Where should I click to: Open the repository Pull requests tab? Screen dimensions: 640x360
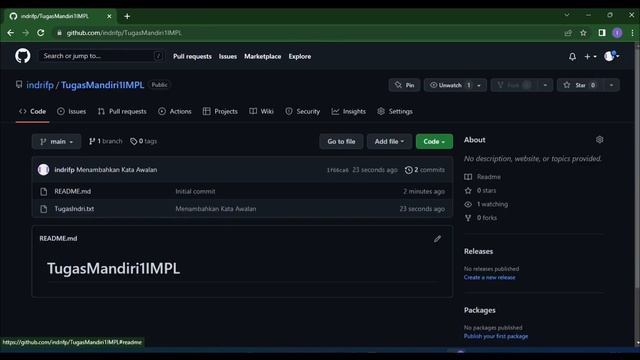pos(122,111)
